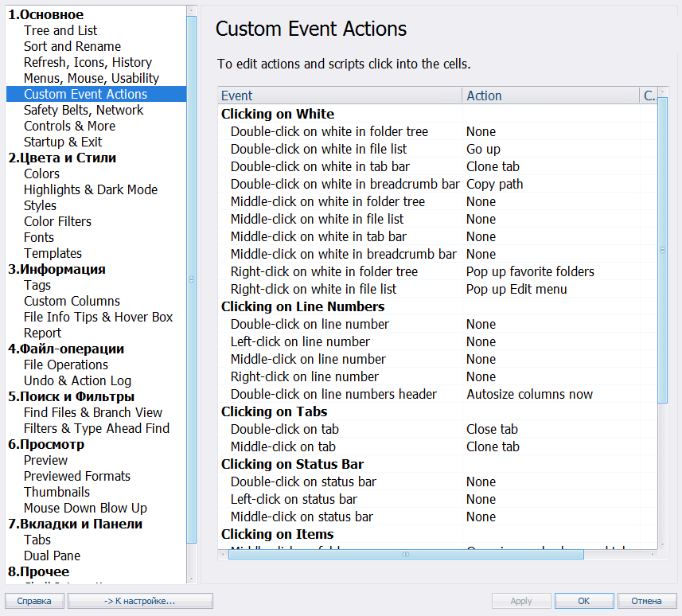Screen dimensions: 682x616
Task: Edit the Autosize columns now action cell
Action: (529, 394)
